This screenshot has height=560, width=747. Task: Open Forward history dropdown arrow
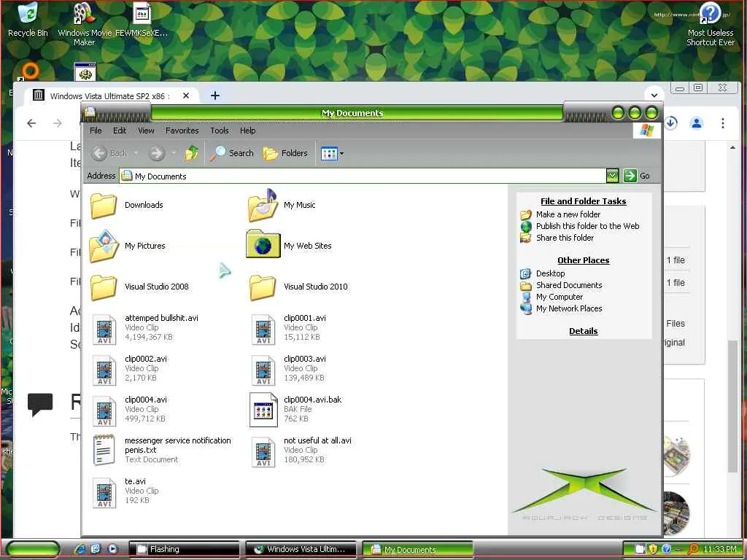[x=174, y=153]
